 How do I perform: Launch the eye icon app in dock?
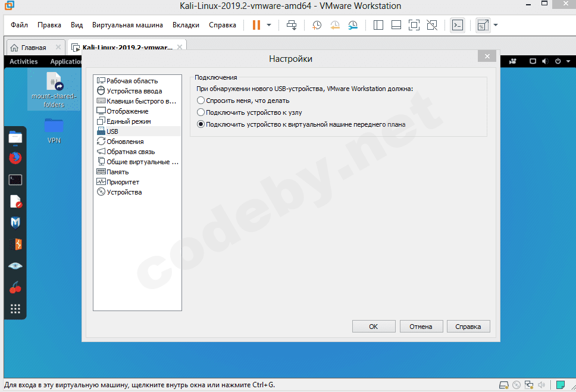tap(15, 266)
